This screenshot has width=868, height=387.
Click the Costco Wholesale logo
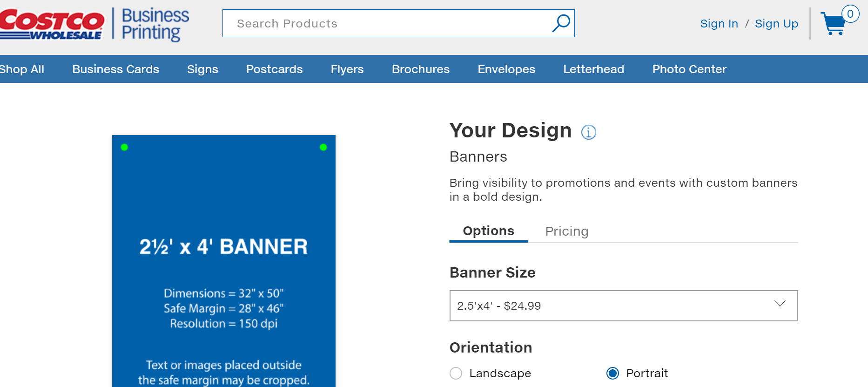51,24
